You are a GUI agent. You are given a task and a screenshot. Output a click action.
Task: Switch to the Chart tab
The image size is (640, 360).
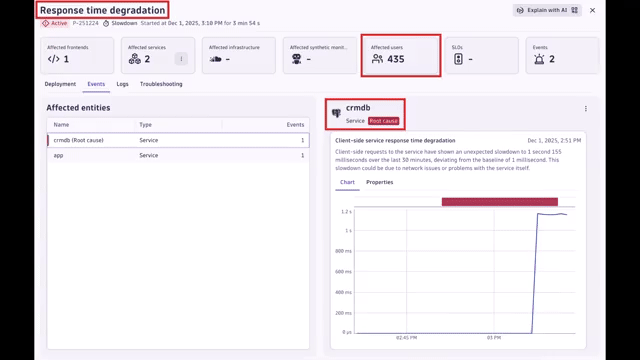point(347,182)
